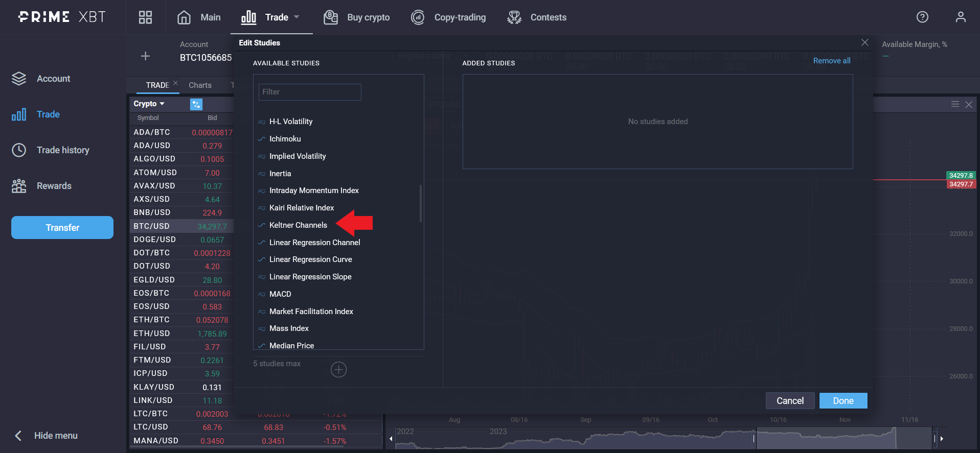Select LINK/USD row in symbol list
This screenshot has height=453, width=980.
181,400
